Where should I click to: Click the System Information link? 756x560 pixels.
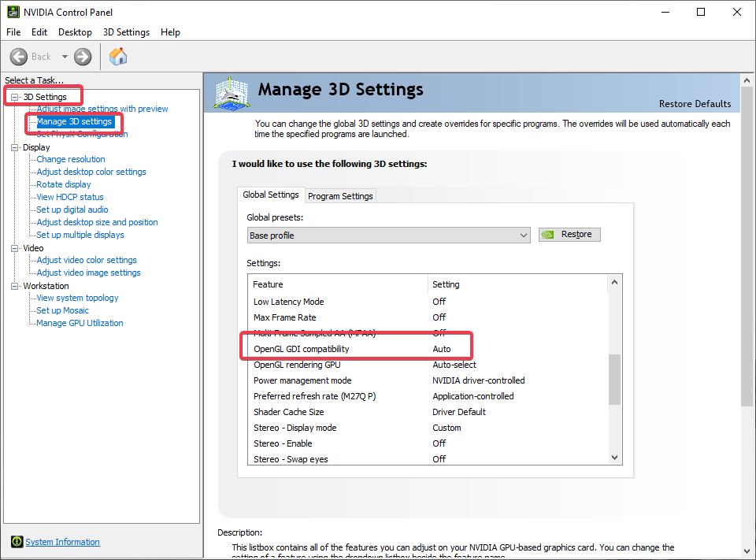pos(63,542)
